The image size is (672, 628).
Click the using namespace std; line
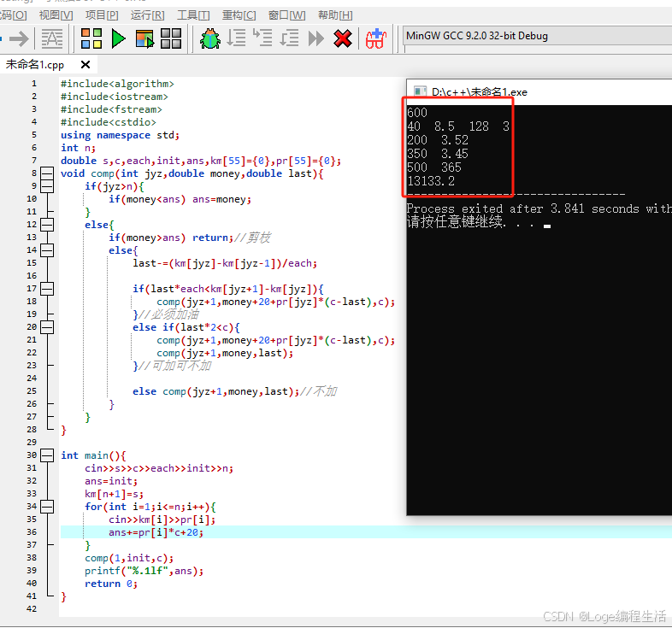click(120, 135)
